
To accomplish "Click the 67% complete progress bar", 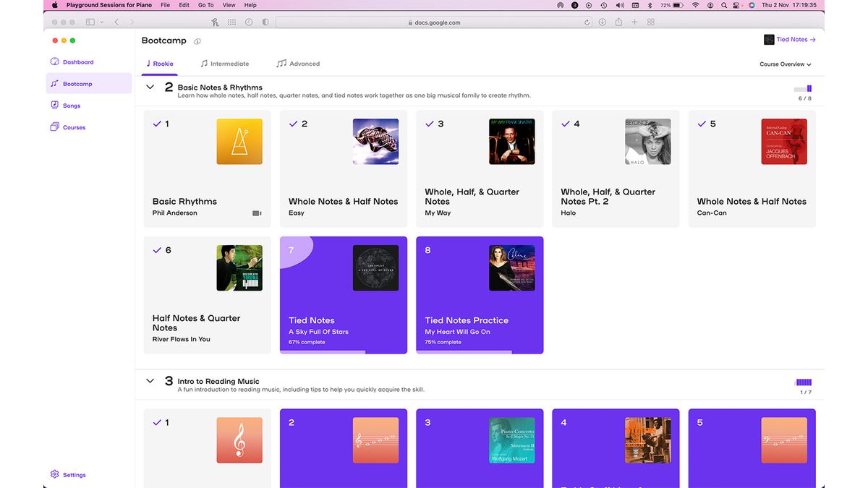I will [344, 352].
